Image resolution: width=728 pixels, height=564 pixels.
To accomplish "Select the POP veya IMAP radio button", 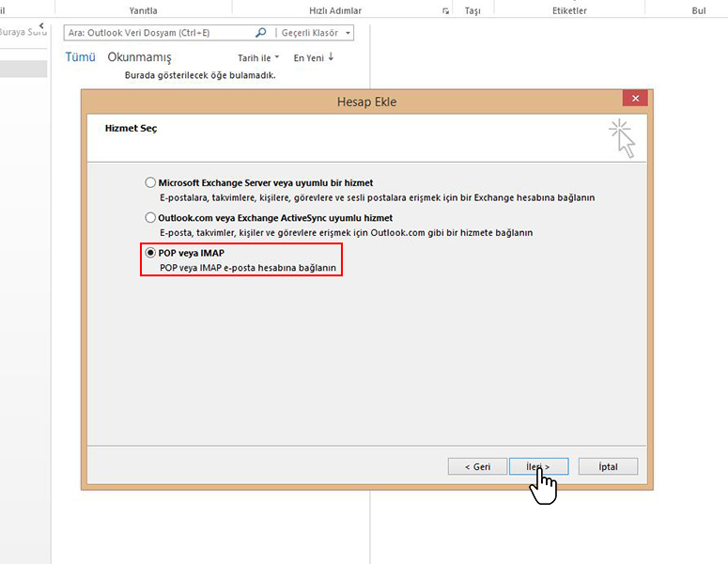I will coord(150,253).
